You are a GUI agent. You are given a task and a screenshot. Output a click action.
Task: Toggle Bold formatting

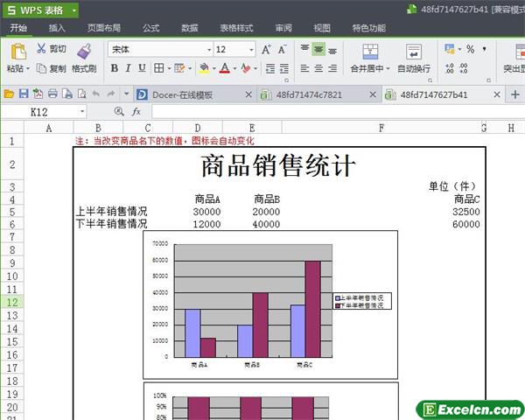coord(115,68)
